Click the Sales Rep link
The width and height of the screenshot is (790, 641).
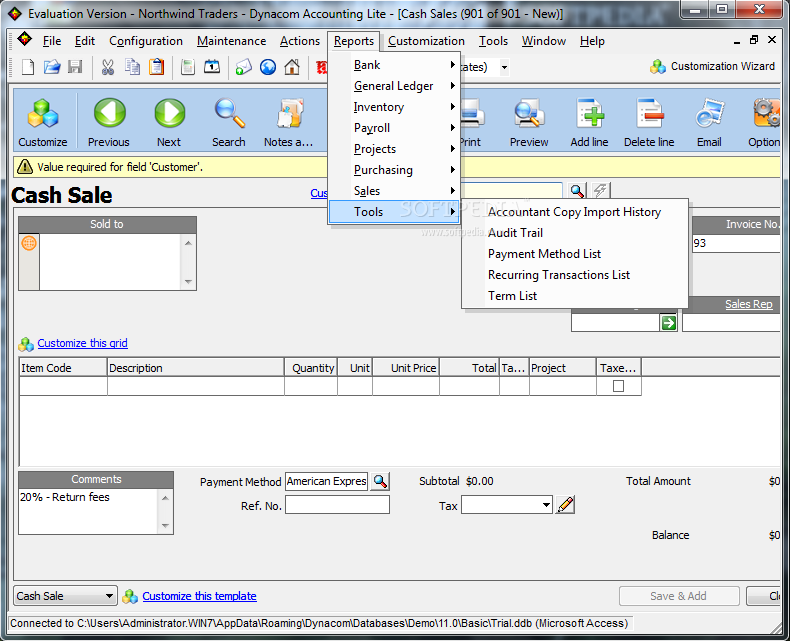(x=749, y=304)
